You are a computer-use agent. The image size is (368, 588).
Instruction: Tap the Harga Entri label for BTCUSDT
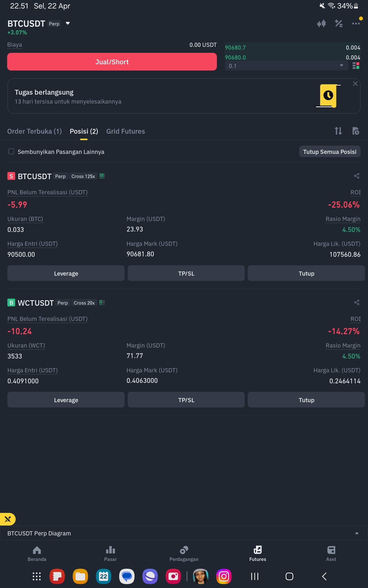point(32,244)
